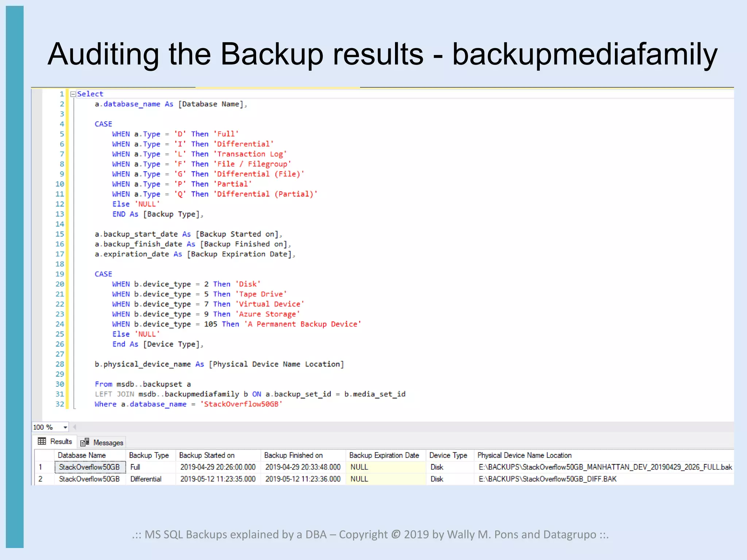747x560 pixels.
Task: Click [Device Type] alias on line 26
Action: [x=171, y=344]
